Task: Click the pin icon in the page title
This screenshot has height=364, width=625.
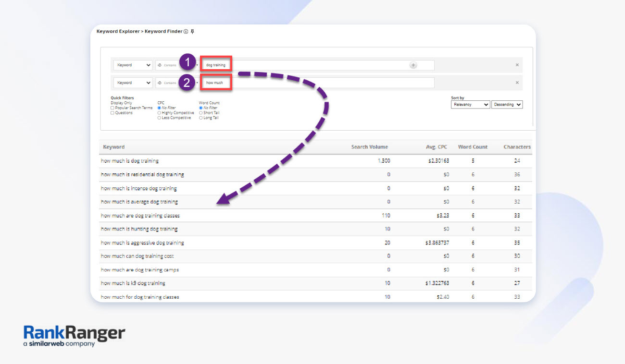Action: click(192, 32)
